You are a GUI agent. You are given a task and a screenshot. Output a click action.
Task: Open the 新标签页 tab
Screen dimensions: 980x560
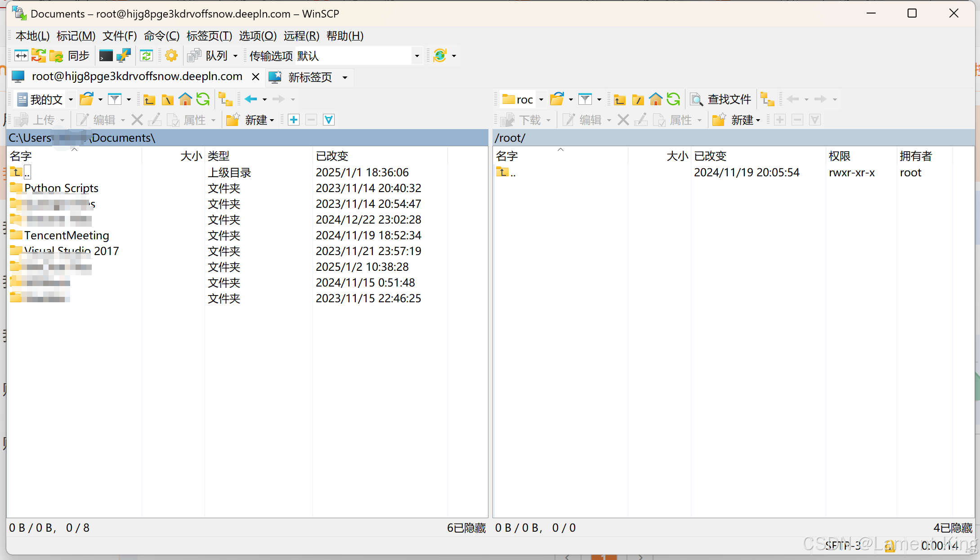click(309, 77)
